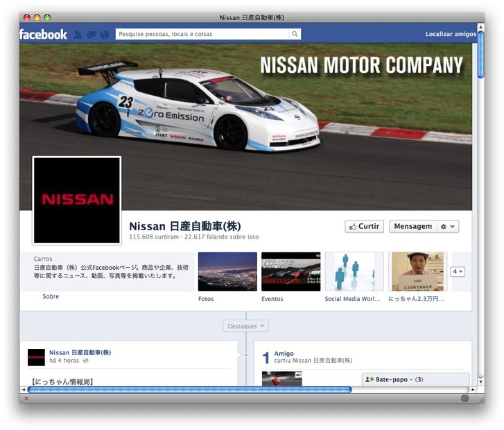Click the search field Pesquise pessoas

click(202, 34)
